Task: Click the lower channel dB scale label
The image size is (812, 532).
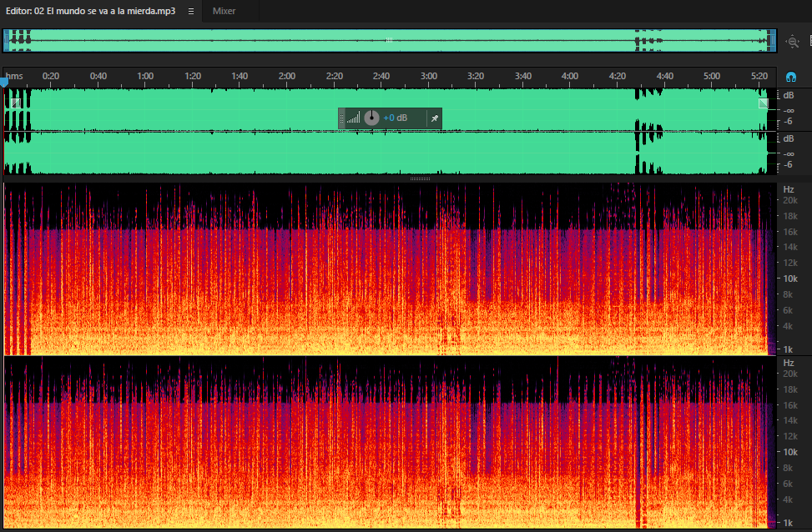Action: [x=788, y=138]
